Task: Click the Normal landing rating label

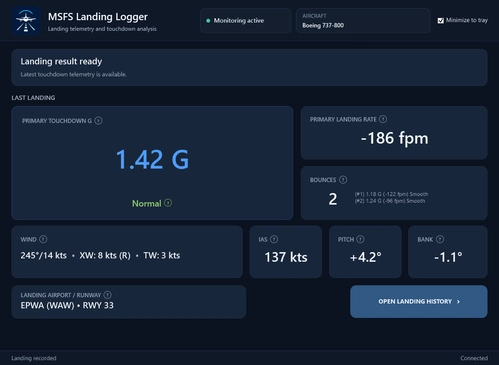Action: click(147, 203)
